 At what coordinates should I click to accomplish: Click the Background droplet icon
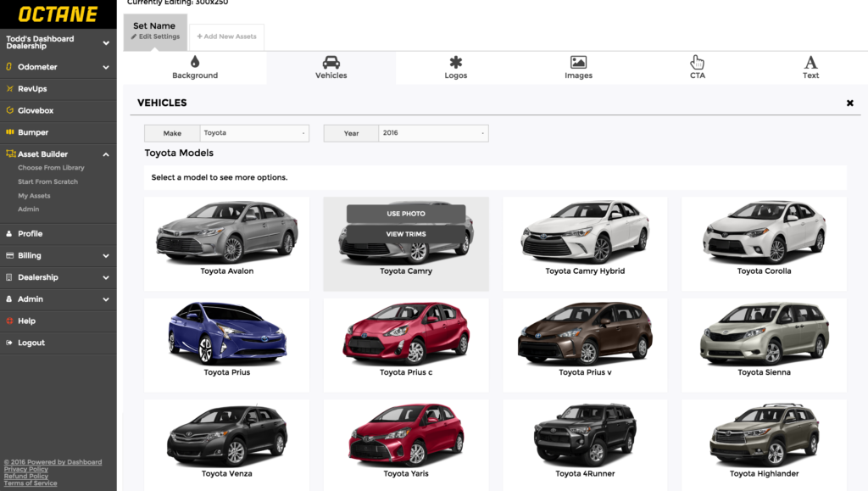click(x=195, y=61)
